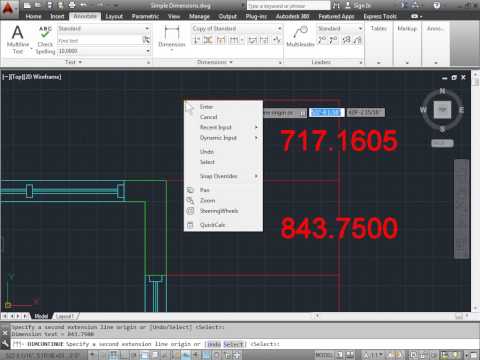Select the Multiline Text tool
Viewport: 480px width, 360px height.
[x=17, y=39]
